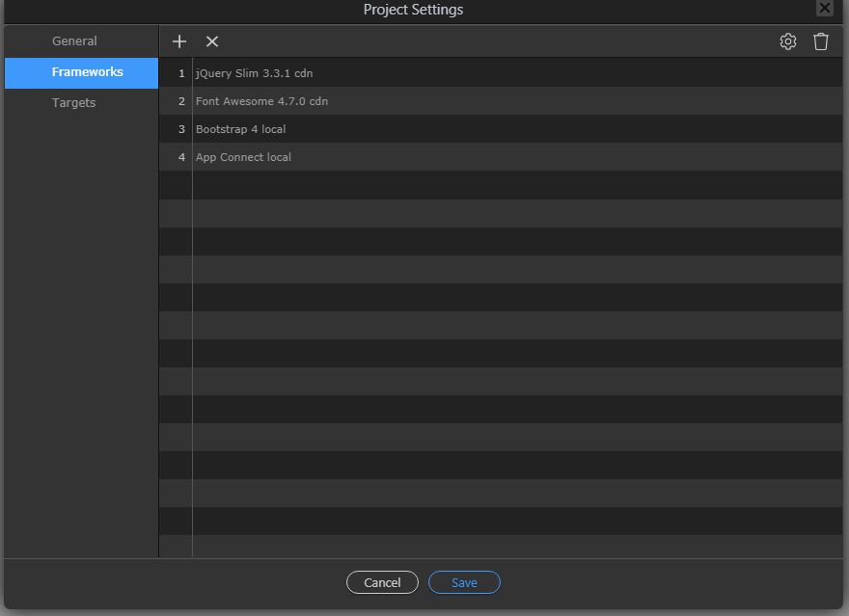
Task: Click the first empty row below App Connect
Action: 501,185
